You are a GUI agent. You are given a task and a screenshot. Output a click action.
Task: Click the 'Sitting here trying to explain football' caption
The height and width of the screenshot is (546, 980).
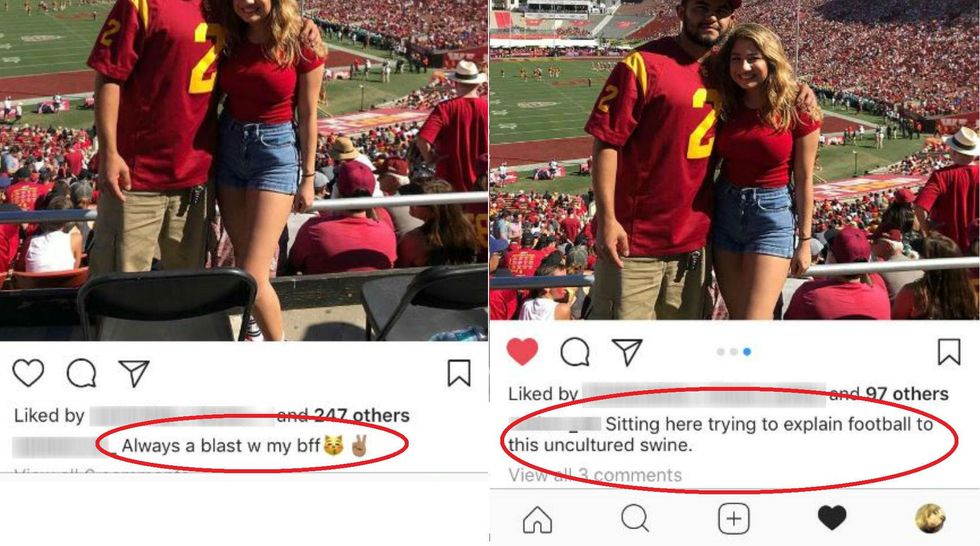[721, 435]
